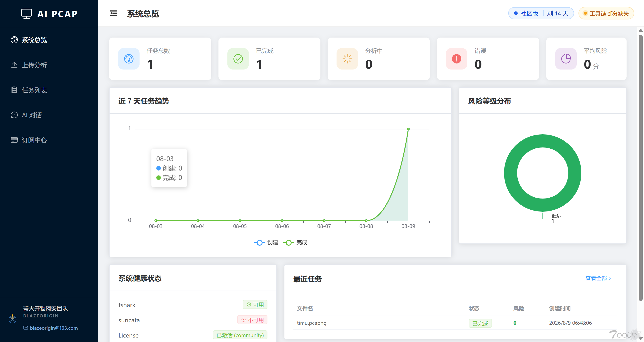Click the chart data point at 08-06
This screenshot has width=644, height=342.
tap(282, 220)
